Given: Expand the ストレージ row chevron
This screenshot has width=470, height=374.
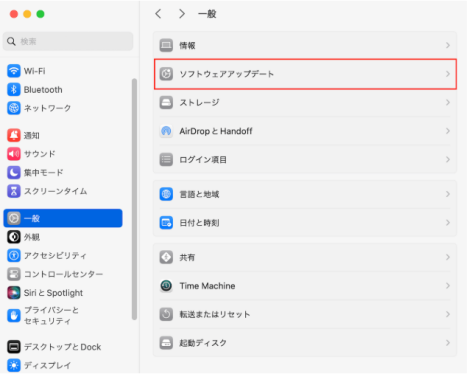Looking at the screenshot, I should pyautogui.click(x=448, y=102).
